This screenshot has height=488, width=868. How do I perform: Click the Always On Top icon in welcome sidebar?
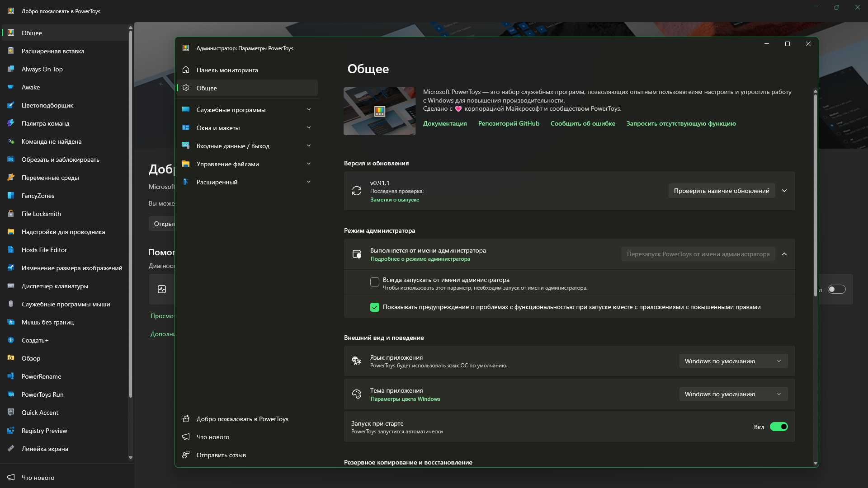(x=11, y=69)
